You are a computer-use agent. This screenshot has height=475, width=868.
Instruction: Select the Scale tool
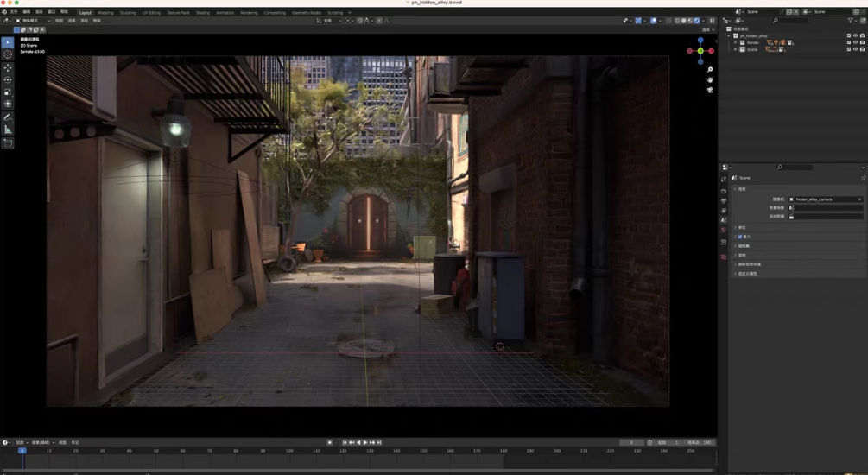[x=8, y=92]
